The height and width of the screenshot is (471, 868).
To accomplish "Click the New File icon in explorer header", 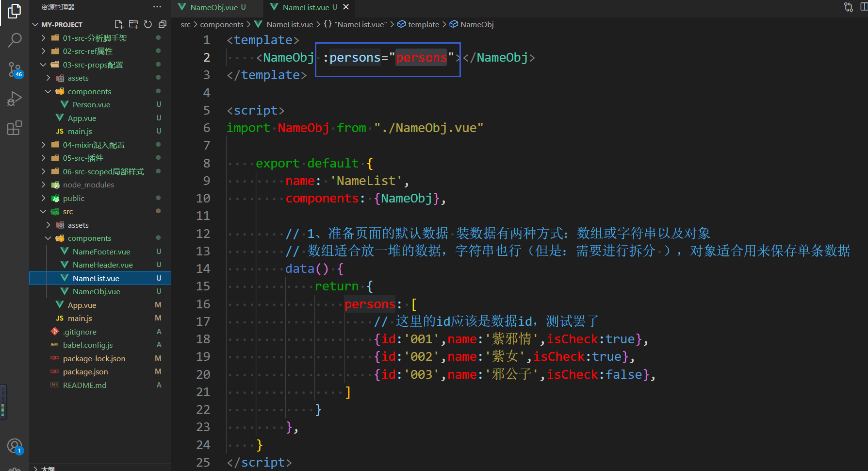I will tap(119, 24).
